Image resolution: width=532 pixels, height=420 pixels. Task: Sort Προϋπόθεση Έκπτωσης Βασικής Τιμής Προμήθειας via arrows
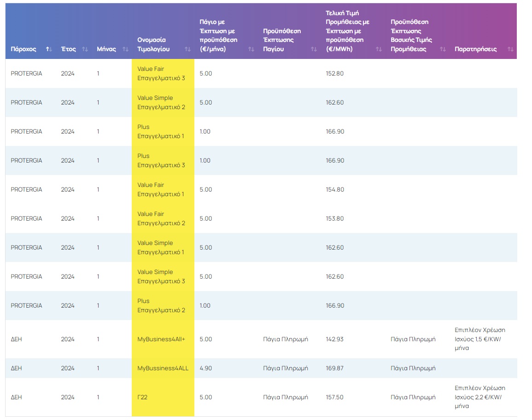[x=443, y=49]
